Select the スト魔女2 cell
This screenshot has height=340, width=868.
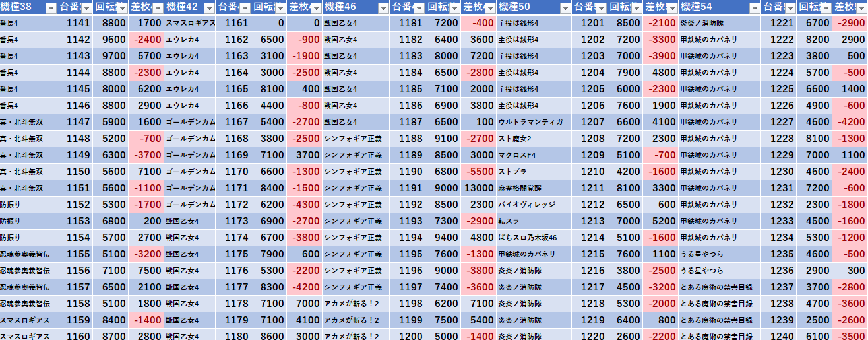tap(534, 139)
